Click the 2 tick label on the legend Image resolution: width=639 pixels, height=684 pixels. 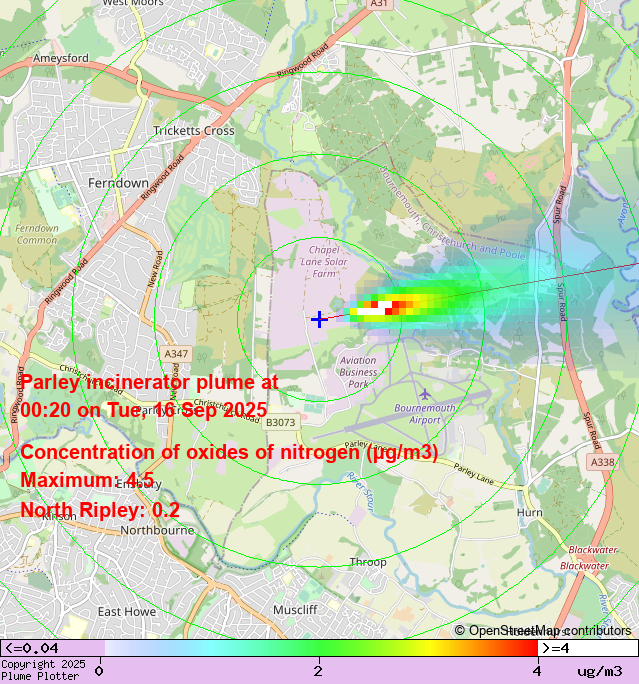point(318,671)
